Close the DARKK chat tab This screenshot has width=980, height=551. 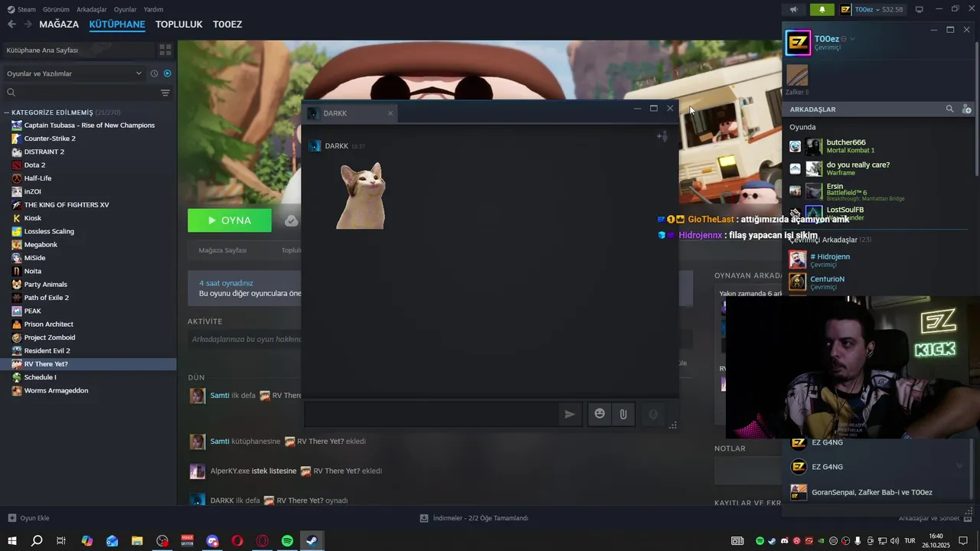[390, 113]
